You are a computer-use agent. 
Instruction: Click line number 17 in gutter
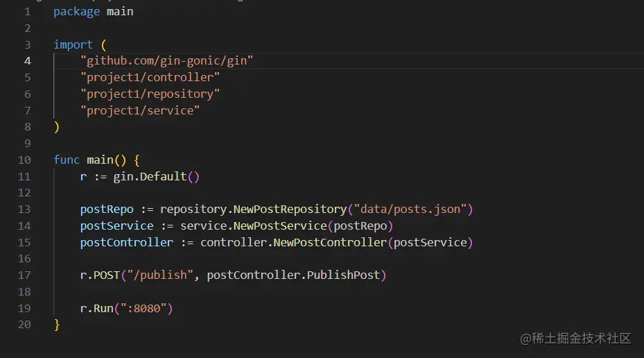pyautogui.click(x=24, y=275)
